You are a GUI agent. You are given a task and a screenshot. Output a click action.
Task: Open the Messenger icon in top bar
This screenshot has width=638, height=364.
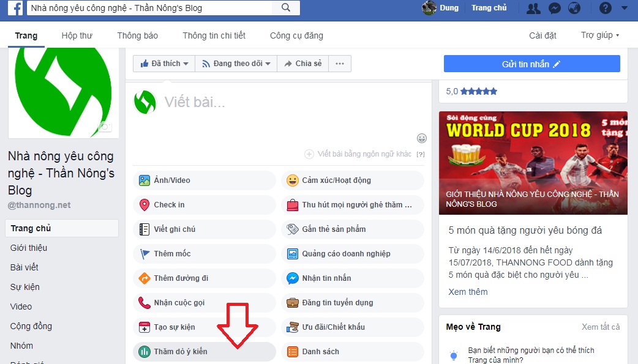pyautogui.click(x=555, y=8)
